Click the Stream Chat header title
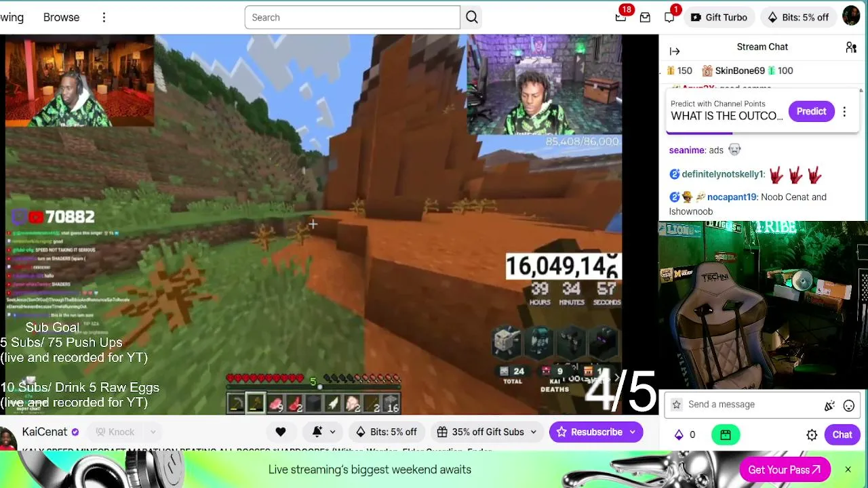 click(x=762, y=47)
